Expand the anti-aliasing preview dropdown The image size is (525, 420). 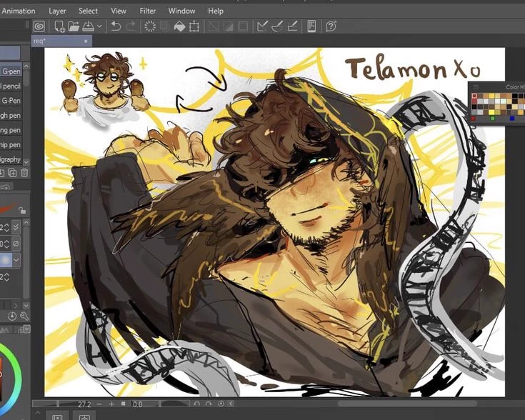click(16, 259)
